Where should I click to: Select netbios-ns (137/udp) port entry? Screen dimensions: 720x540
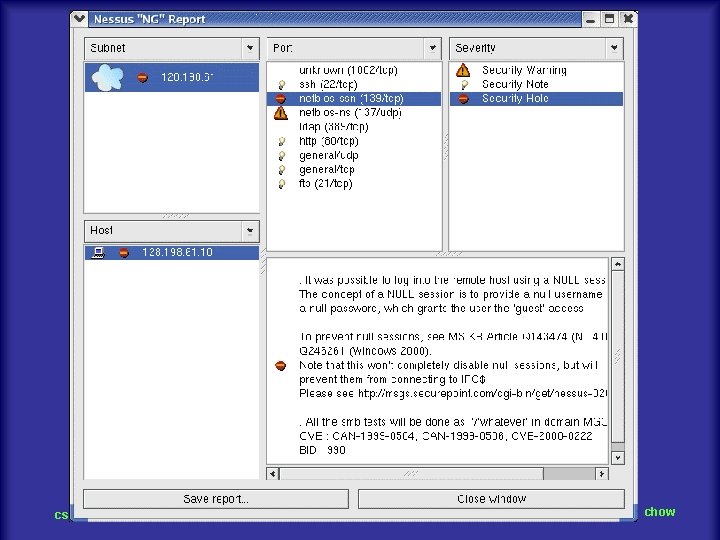click(x=354, y=113)
